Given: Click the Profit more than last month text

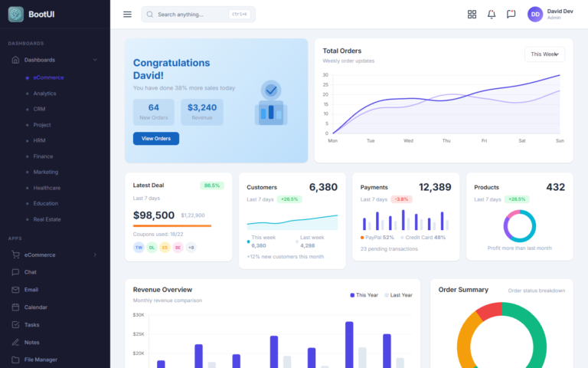Looking at the screenshot, I should (519, 248).
